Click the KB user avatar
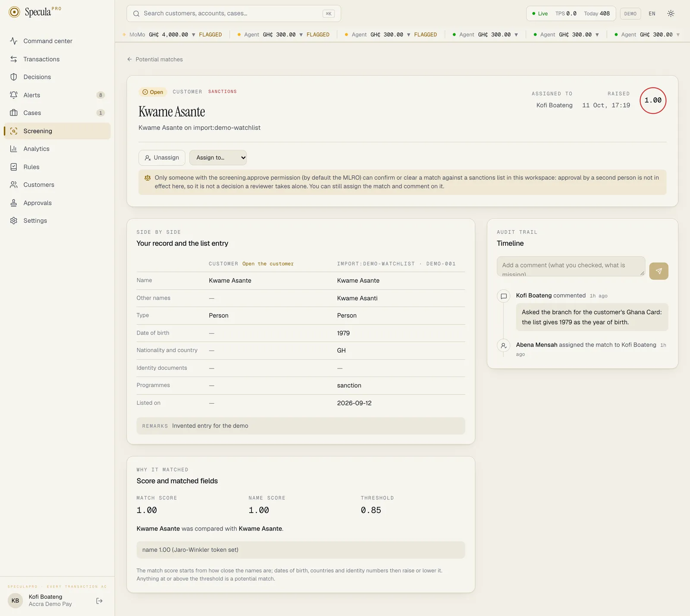The image size is (690, 616). pos(15,600)
